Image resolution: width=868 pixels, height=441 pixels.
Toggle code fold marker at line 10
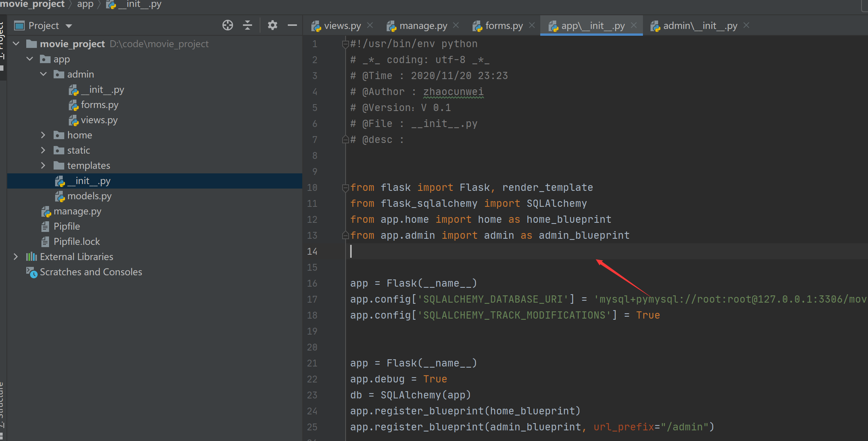[x=345, y=187]
